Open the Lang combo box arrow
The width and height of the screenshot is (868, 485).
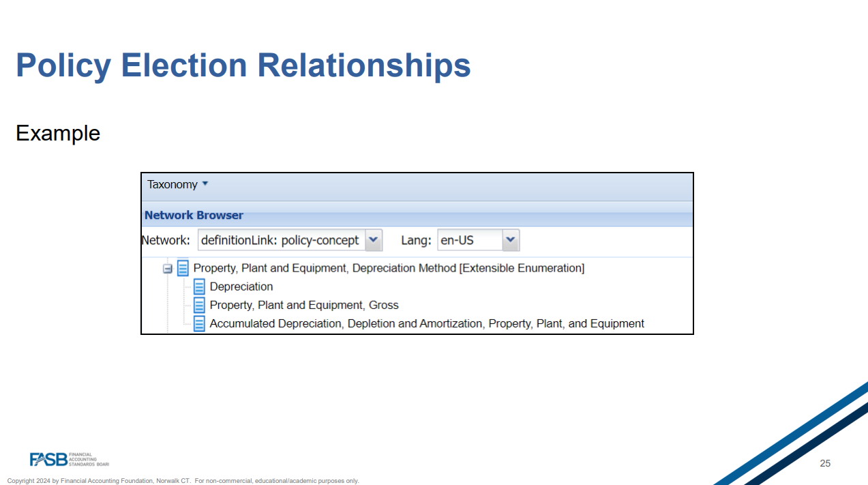point(511,240)
